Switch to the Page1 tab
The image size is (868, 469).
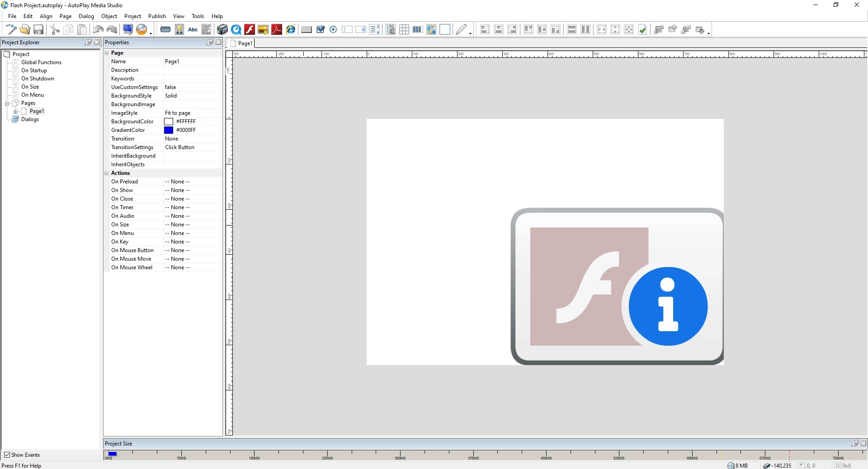[x=241, y=43]
